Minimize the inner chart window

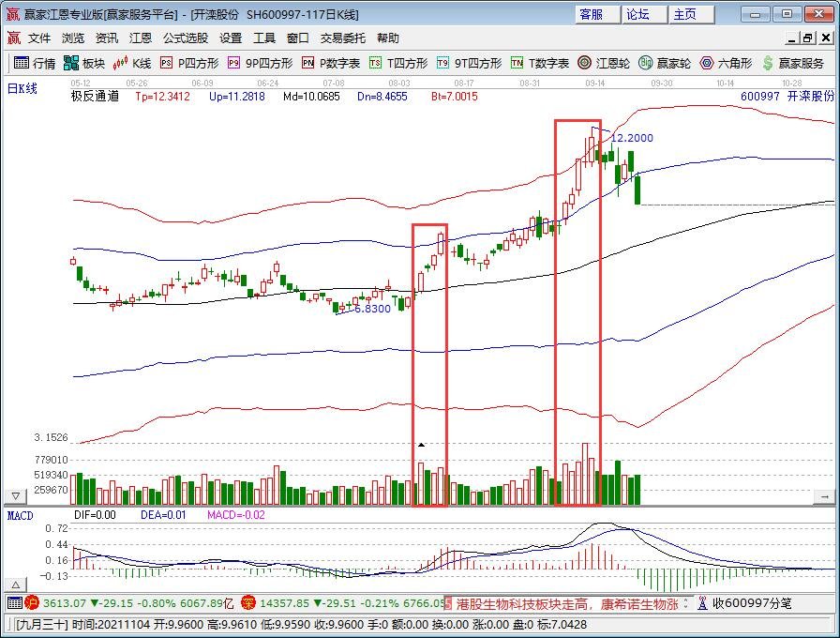pos(792,38)
